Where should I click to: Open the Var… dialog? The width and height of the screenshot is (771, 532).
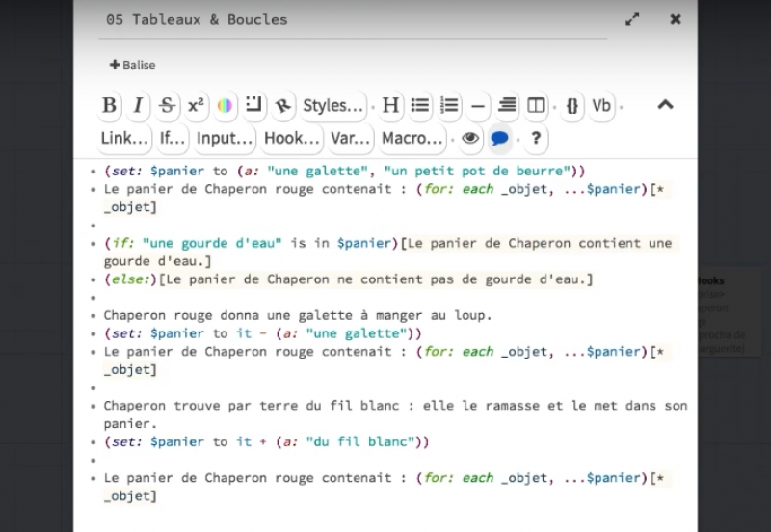point(350,139)
